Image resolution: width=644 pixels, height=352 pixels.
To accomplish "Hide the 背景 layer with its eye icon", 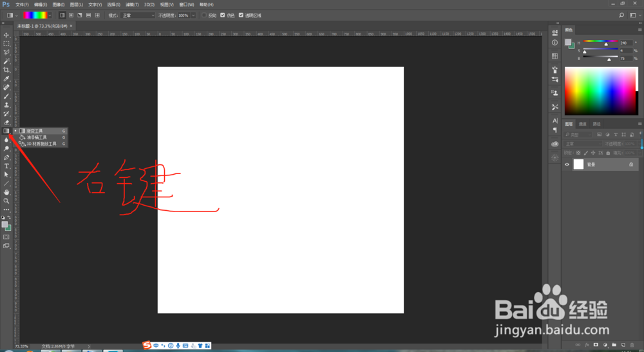I will click(567, 164).
